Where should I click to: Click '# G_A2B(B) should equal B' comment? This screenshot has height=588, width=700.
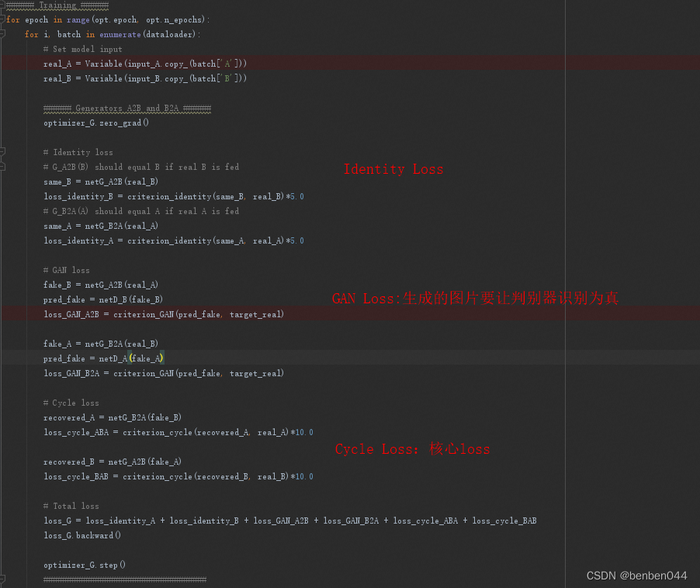(x=141, y=167)
